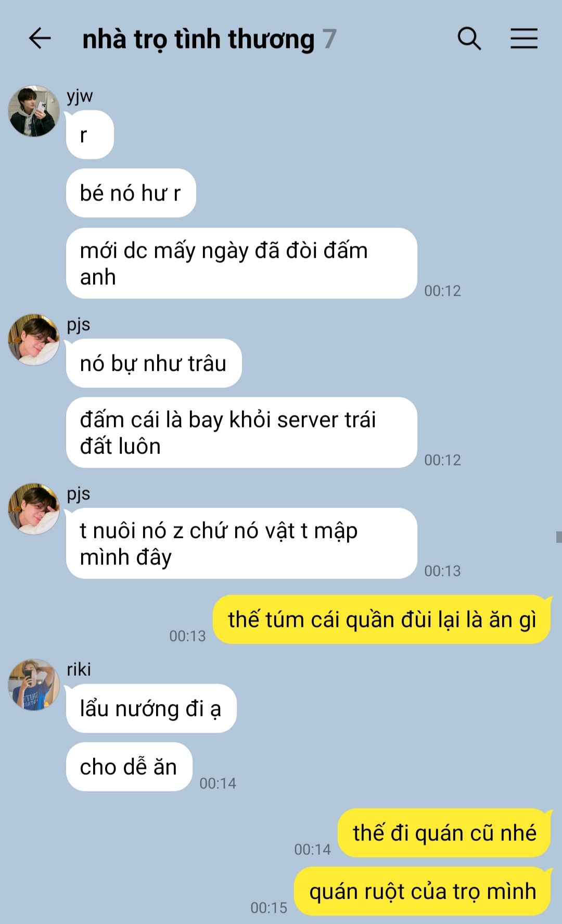
Task: Open the hamburger menu icon
Action: click(523, 39)
